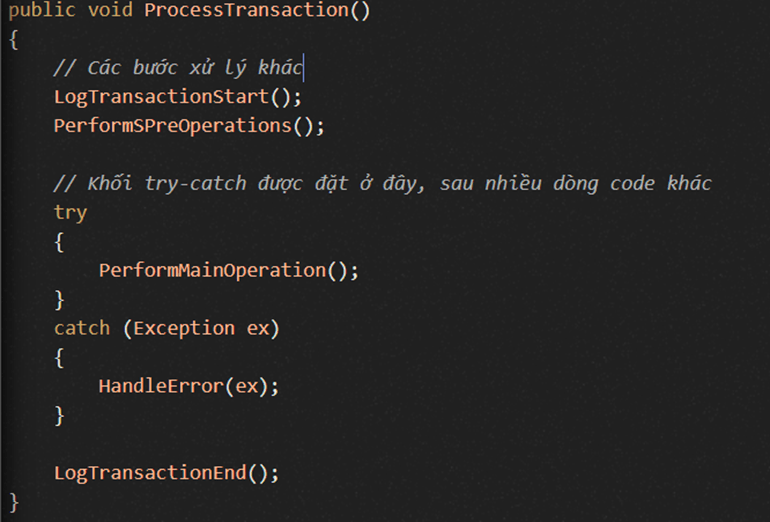Click the try keyword
The height and width of the screenshot is (522, 770).
coord(70,213)
